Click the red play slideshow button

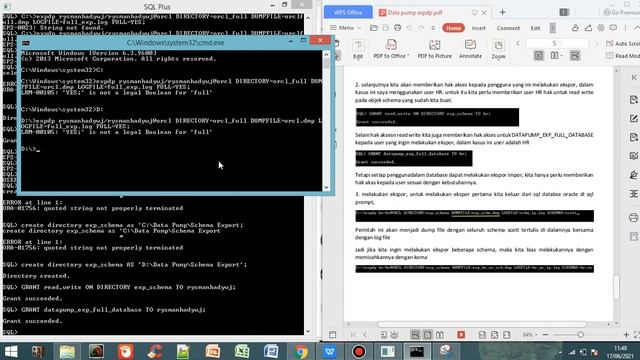pos(461,335)
